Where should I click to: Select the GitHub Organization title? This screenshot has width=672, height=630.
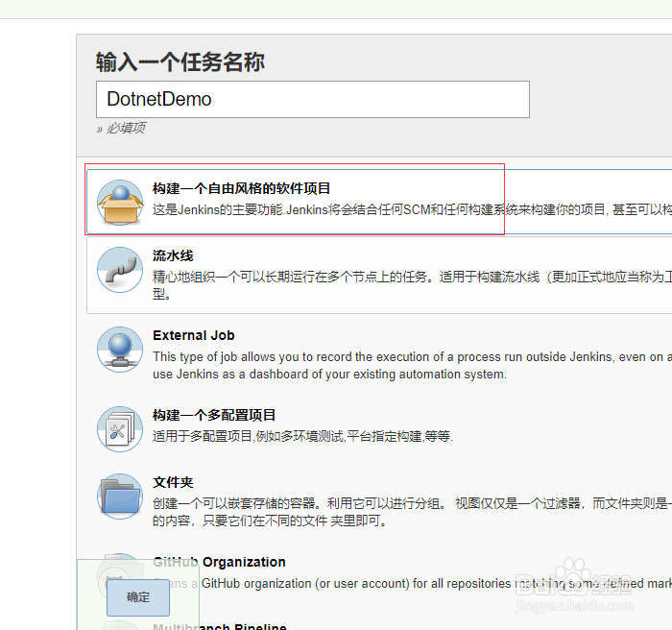[219, 562]
